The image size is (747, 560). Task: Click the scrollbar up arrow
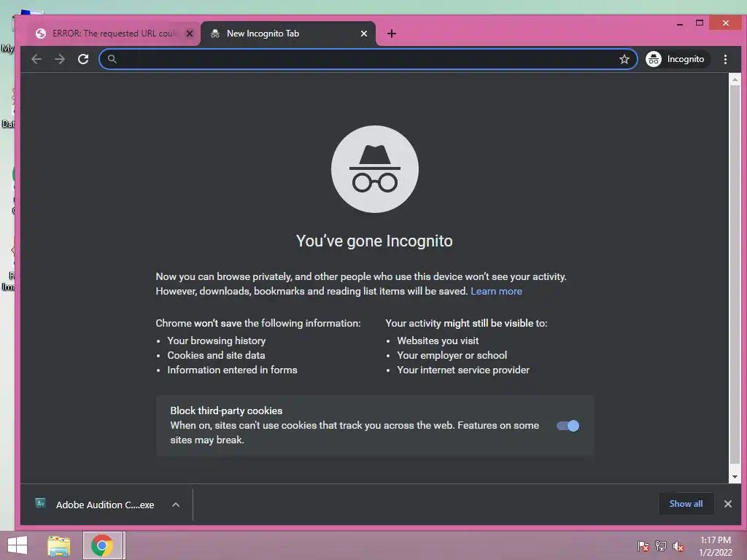coord(735,79)
